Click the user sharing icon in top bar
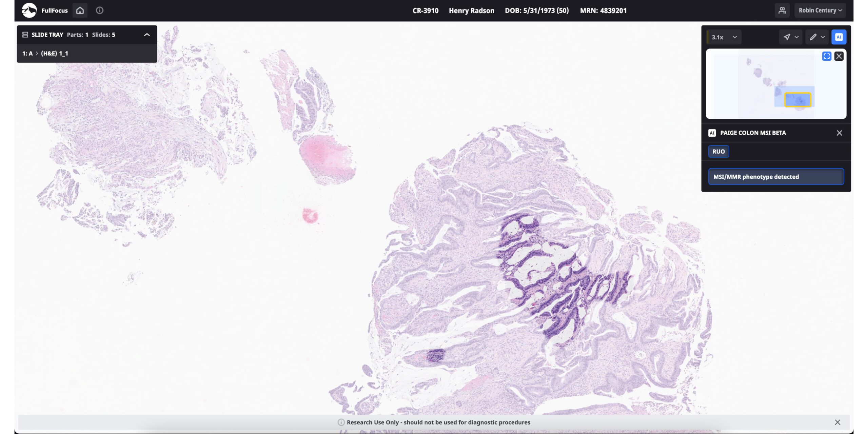The image size is (868, 434). click(783, 10)
